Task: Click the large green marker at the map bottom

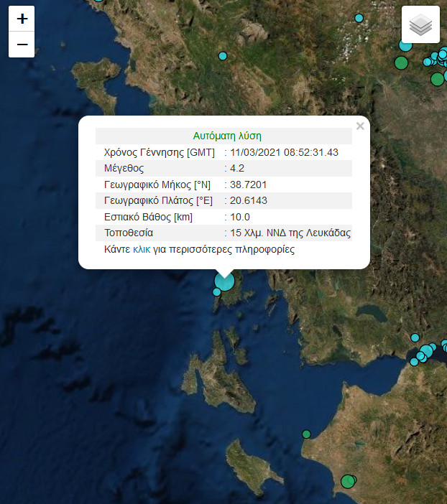Action: [x=348, y=481]
